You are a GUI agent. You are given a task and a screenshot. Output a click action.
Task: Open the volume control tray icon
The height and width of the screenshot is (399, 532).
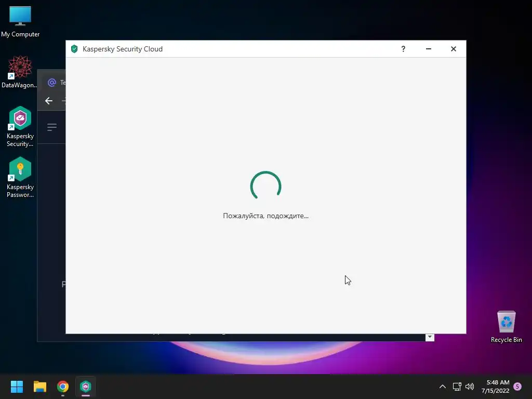tap(470, 387)
